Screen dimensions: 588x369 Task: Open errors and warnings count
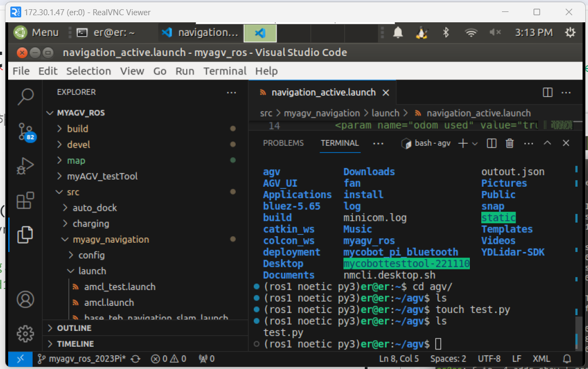[168, 359]
